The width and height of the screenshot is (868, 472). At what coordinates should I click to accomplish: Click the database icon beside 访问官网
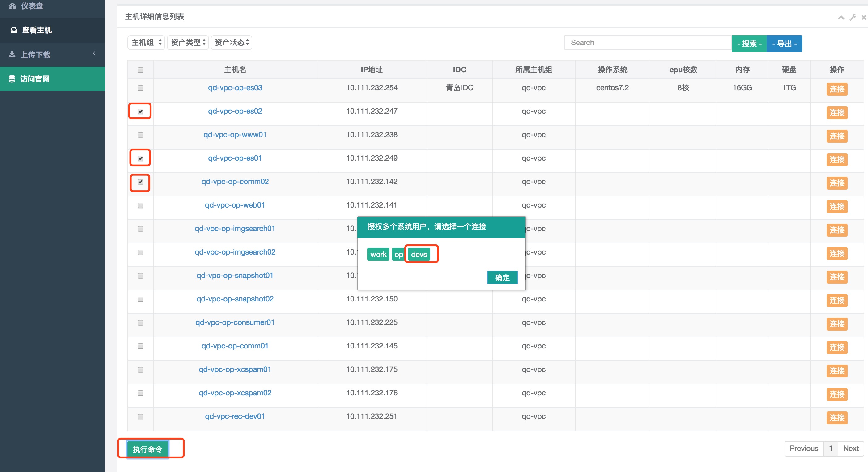tap(12, 79)
